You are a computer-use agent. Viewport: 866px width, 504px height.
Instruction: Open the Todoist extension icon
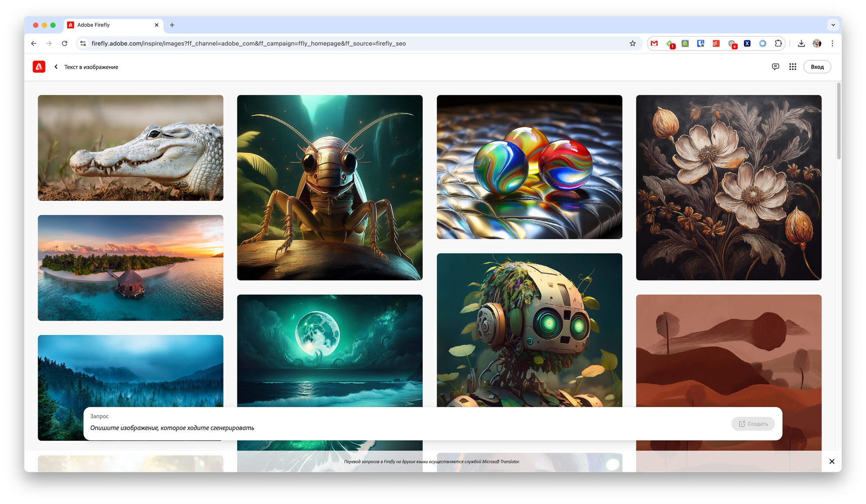coord(716,43)
